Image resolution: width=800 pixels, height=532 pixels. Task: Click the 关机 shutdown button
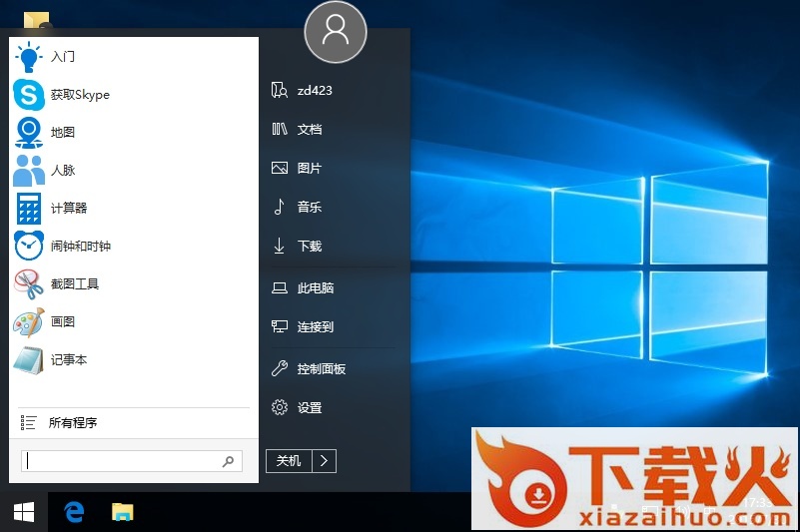click(x=289, y=461)
